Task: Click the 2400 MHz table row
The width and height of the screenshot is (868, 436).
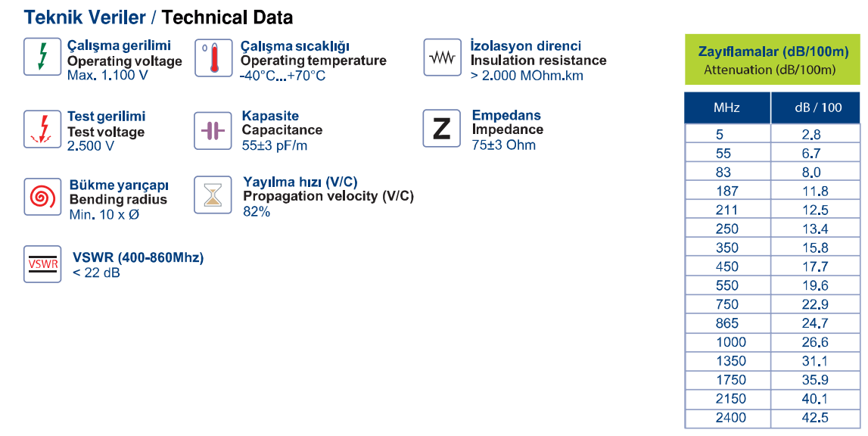Action: coord(773,419)
